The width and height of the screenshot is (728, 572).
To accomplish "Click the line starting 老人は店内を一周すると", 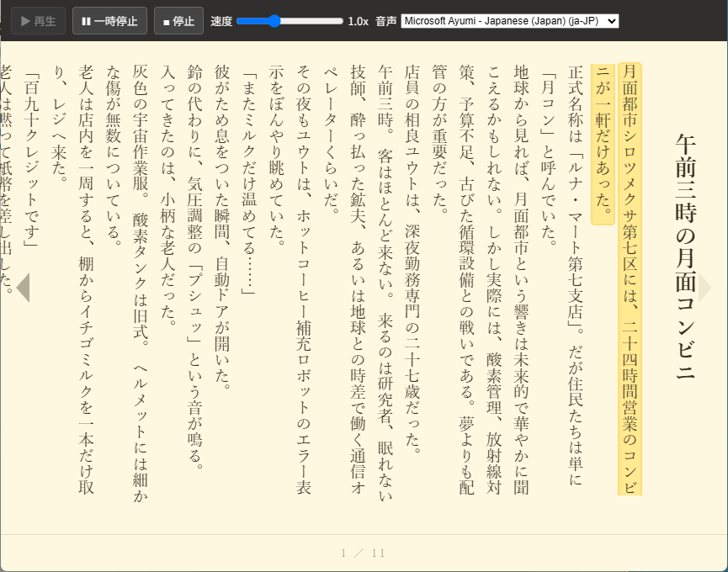I will point(86,280).
